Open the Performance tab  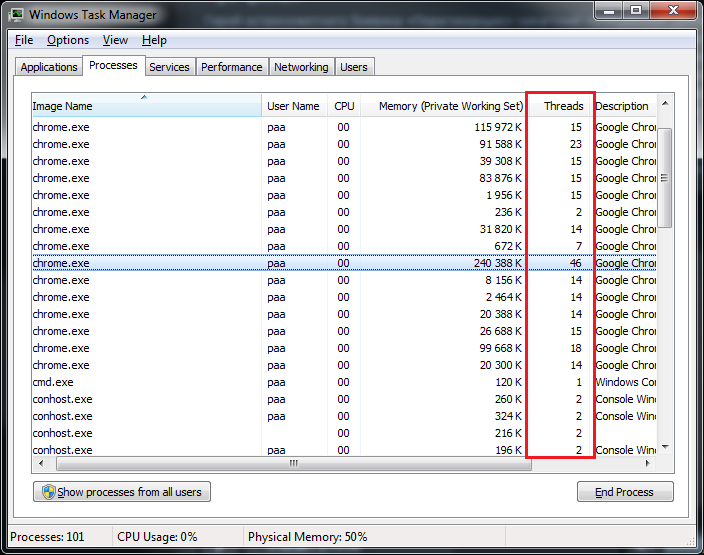click(x=232, y=67)
